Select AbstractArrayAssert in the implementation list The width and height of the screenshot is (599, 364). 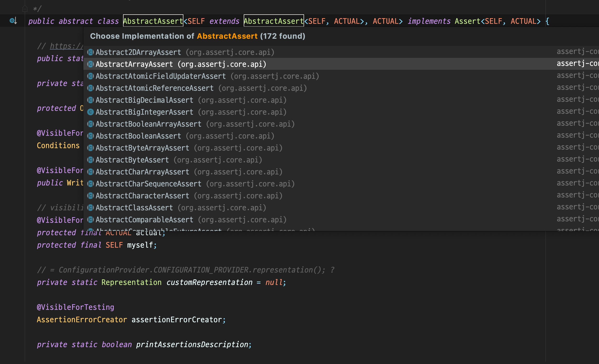pyautogui.click(x=134, y=64)
